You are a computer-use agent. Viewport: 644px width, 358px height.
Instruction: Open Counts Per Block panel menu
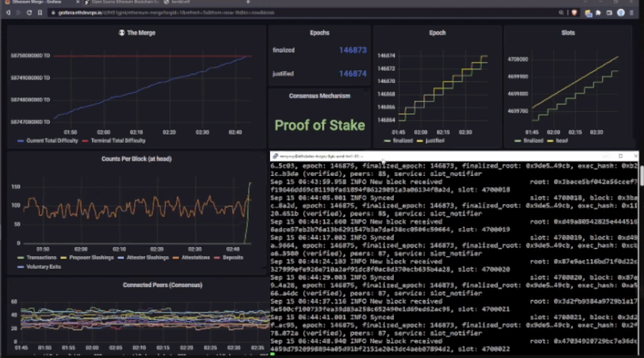136,159
